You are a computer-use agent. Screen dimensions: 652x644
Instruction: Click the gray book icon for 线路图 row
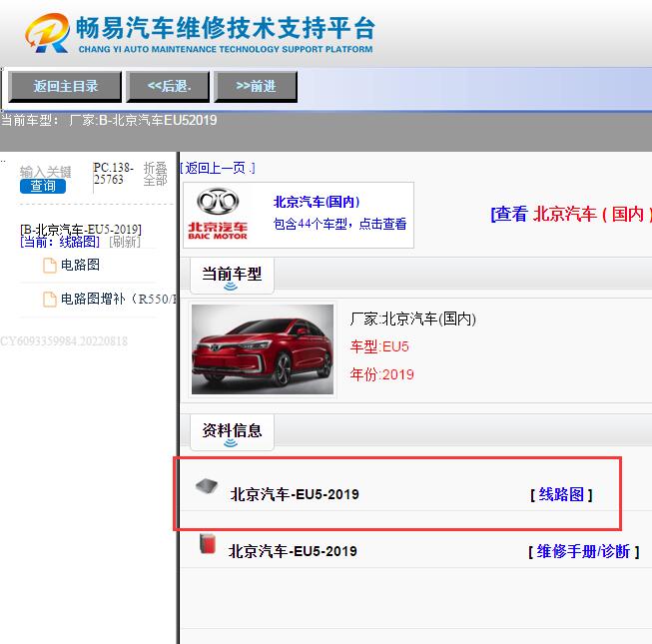click(x=207, y=486)
